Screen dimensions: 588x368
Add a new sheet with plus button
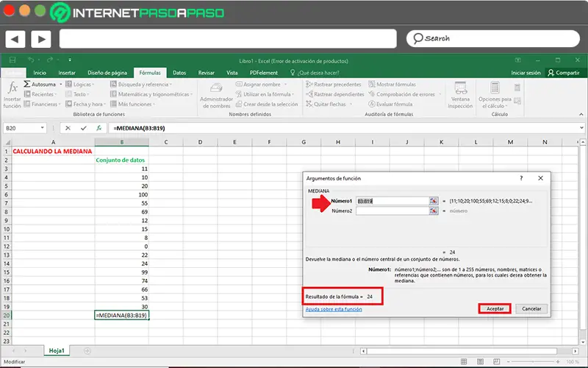click(x=87, y=351)
